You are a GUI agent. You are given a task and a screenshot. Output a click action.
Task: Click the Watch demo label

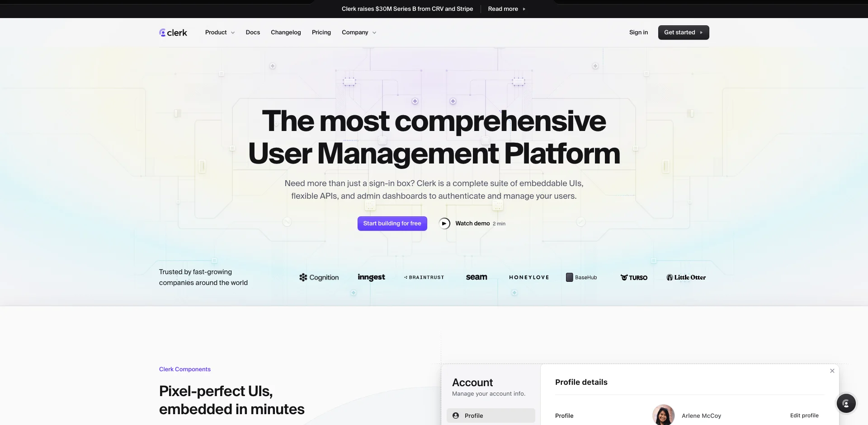(x=472, y=224)
